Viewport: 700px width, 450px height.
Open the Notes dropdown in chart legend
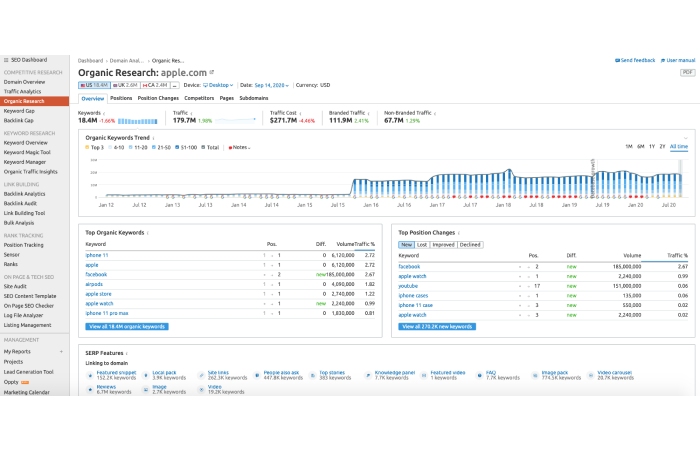point(240,147)
